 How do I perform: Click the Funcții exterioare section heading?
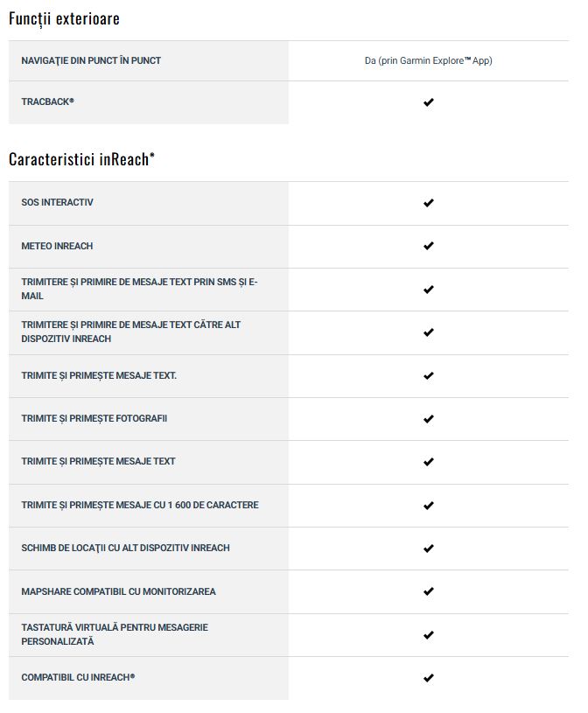tap(64, 18)
